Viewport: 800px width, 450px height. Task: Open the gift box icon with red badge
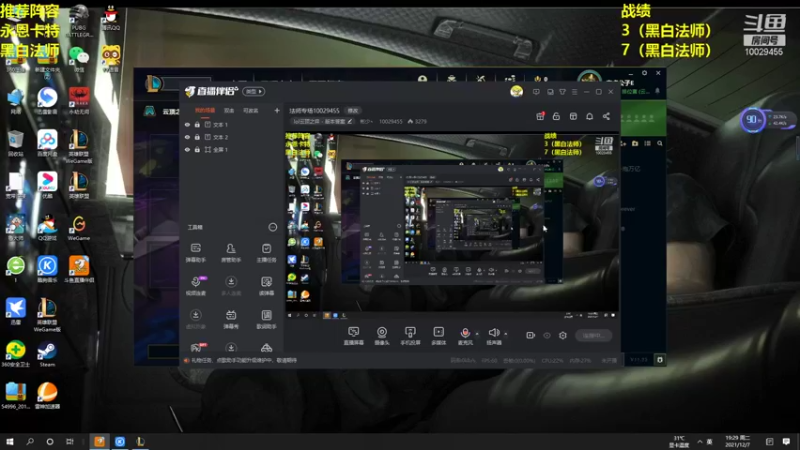(540, 116)
